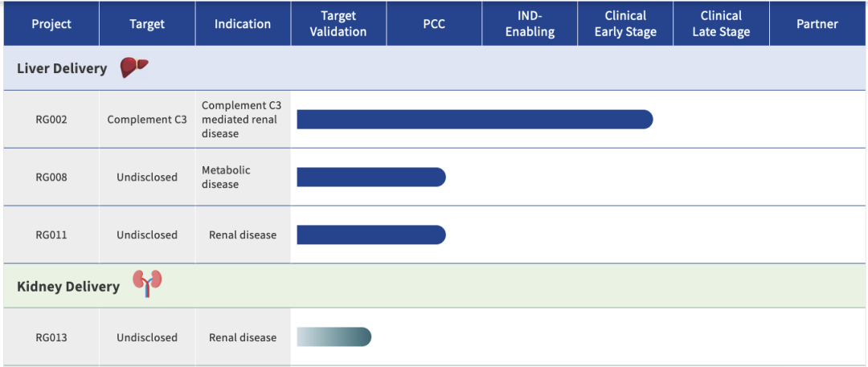Click the IND-Enabling column header
Image resolution: width=868 pixels, height=367 pixels.
point(530,24)
